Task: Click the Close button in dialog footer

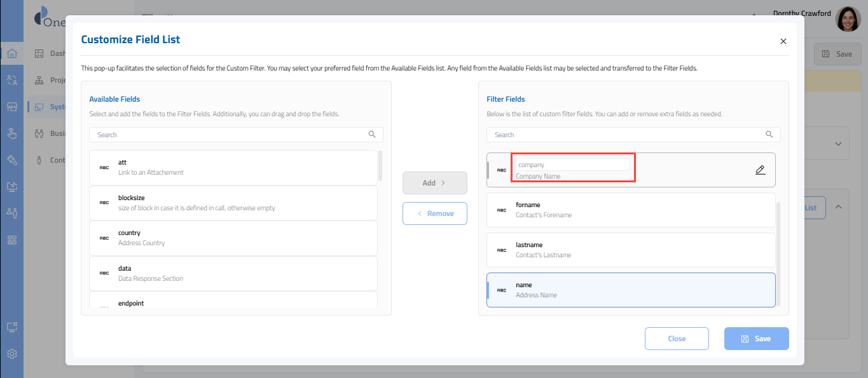Action: tap(677, 339)
